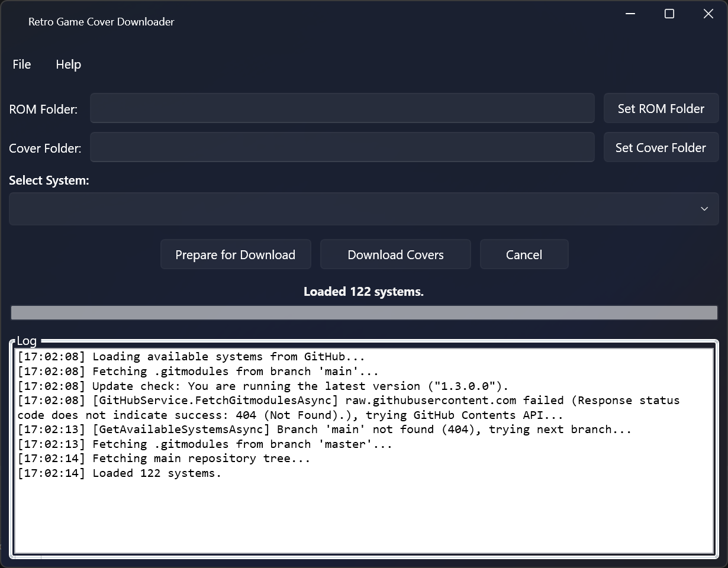
Task: Click log line about fetching from branch 'master'
Action: (205, 444)
